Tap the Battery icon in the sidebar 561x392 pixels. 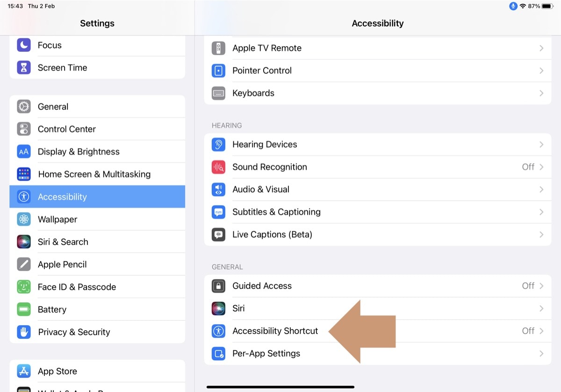coord(24,309)
